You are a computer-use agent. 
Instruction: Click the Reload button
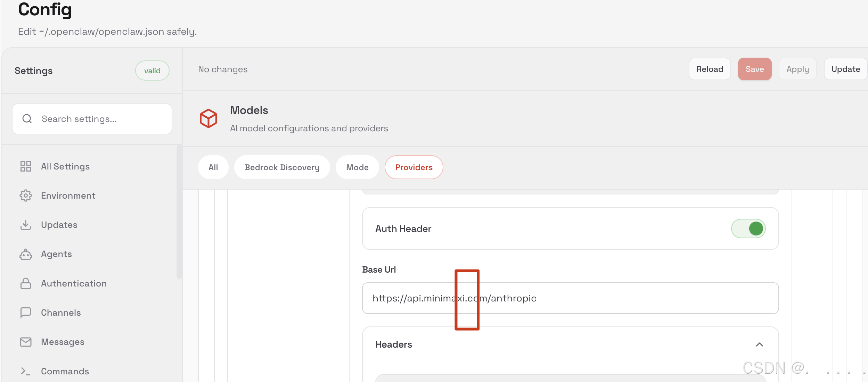(x=710, y=69)
